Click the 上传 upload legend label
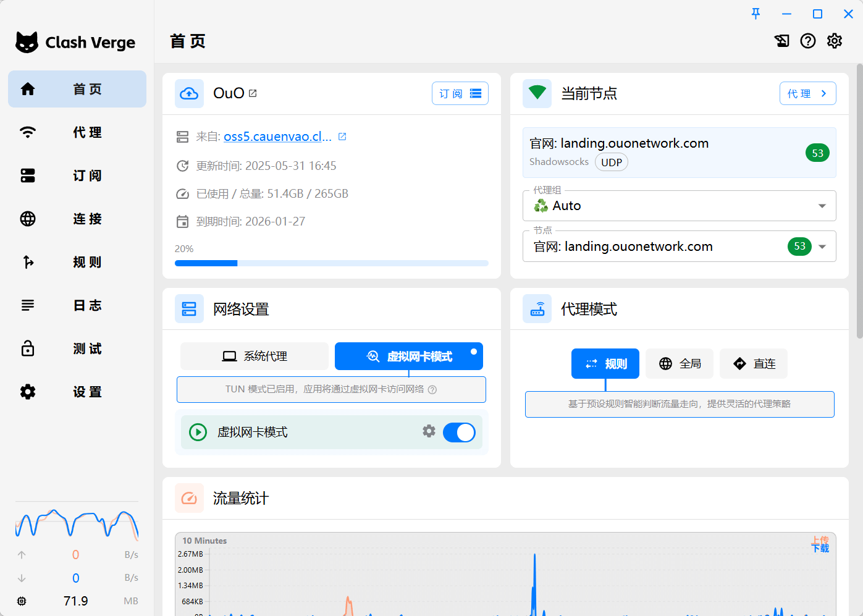The image size is (863, 616). tap(820, 540)
